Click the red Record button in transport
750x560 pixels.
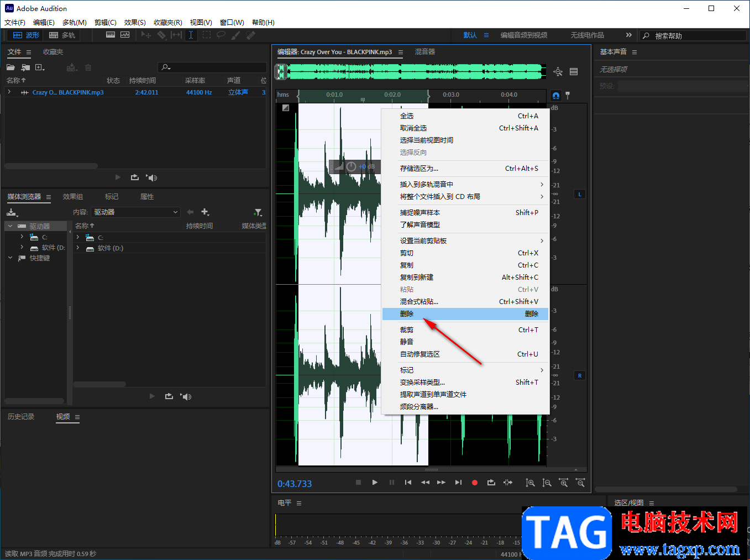click(x=474, y=483)
